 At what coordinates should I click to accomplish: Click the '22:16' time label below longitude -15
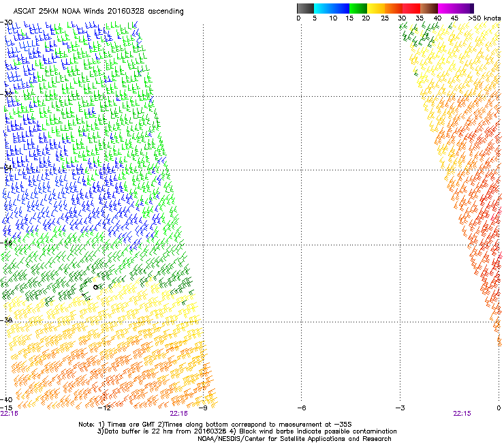click(10, 414)
